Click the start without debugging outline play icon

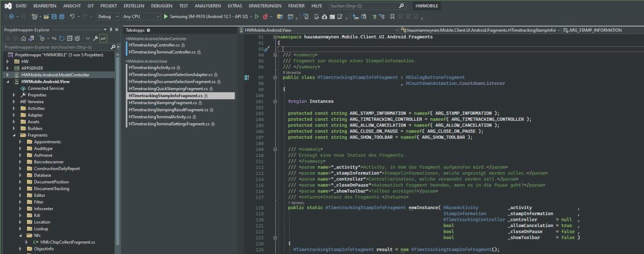(x=256, y=16)
